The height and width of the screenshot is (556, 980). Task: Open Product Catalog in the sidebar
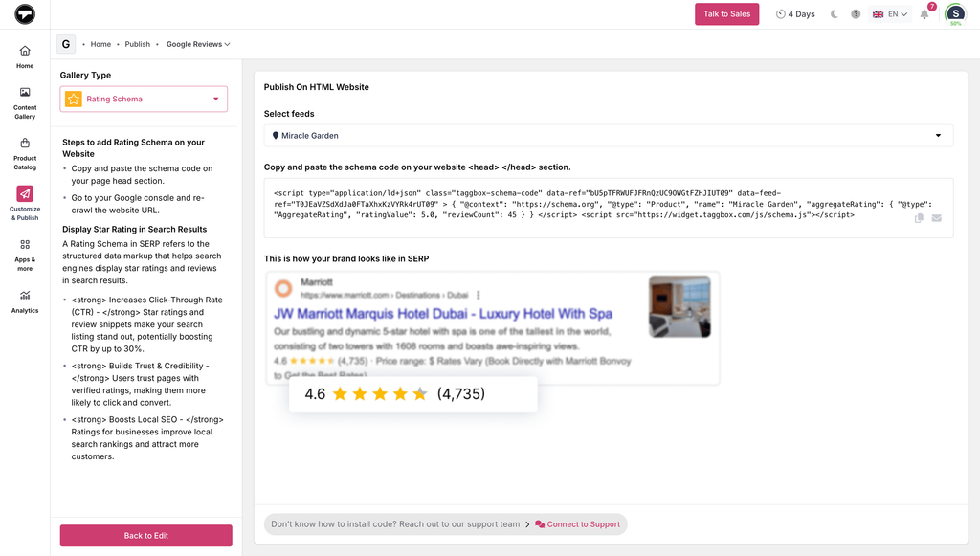pyautogui.click(x=25, y=154)
